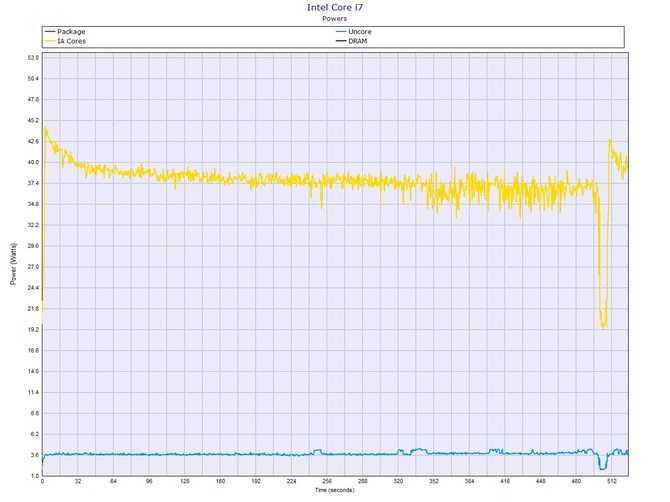The height and width of the screenshot is (502, 670).
Task: Click the 3.6 y-axis tick label
Action: (35, 455)
